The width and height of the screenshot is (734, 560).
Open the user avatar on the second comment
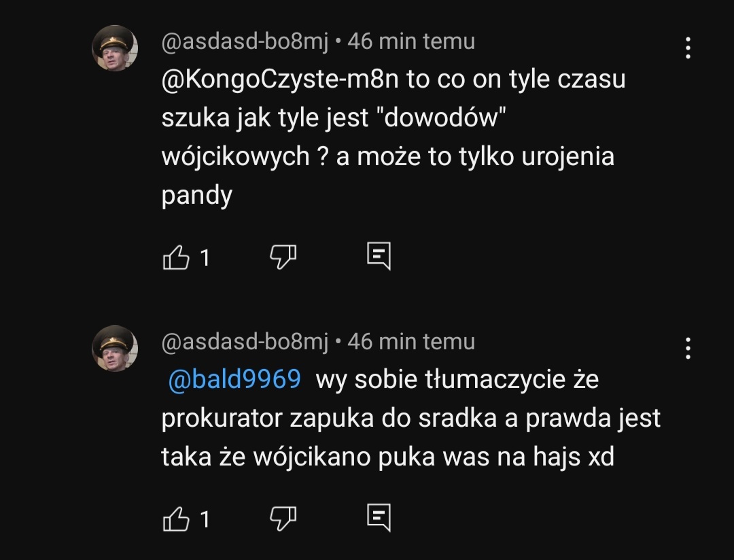[115, 348]
